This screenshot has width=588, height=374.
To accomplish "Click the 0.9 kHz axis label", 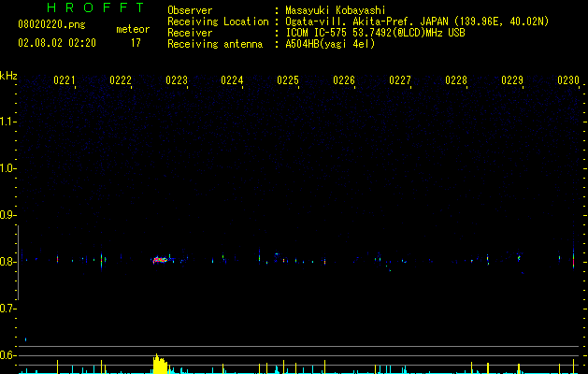I will click(8, 215).
